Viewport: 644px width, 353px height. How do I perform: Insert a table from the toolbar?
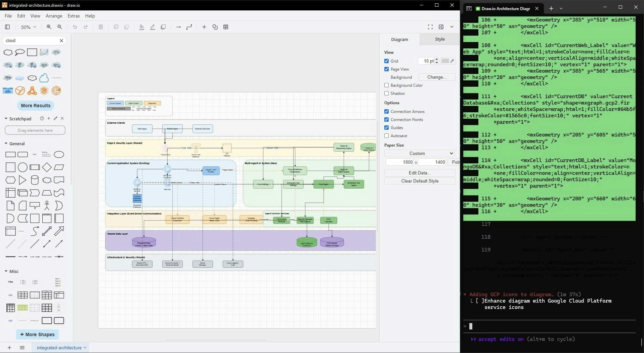click(x=226, y=27)
